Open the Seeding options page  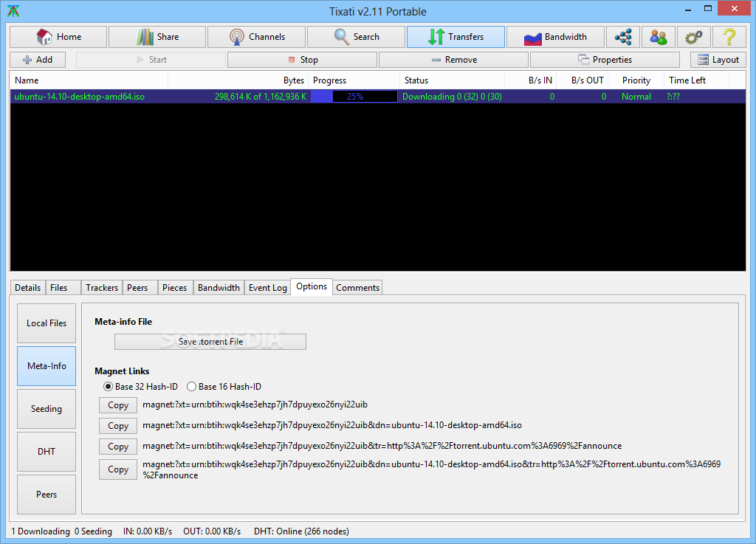[x=47, y=409]
